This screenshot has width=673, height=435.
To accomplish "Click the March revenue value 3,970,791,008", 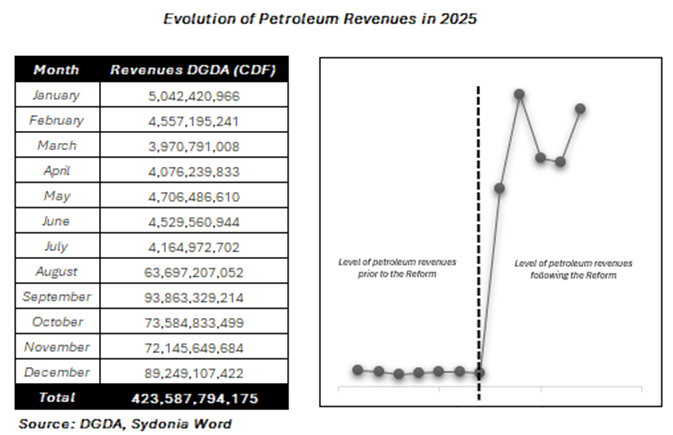I will (x=195, y=146).
